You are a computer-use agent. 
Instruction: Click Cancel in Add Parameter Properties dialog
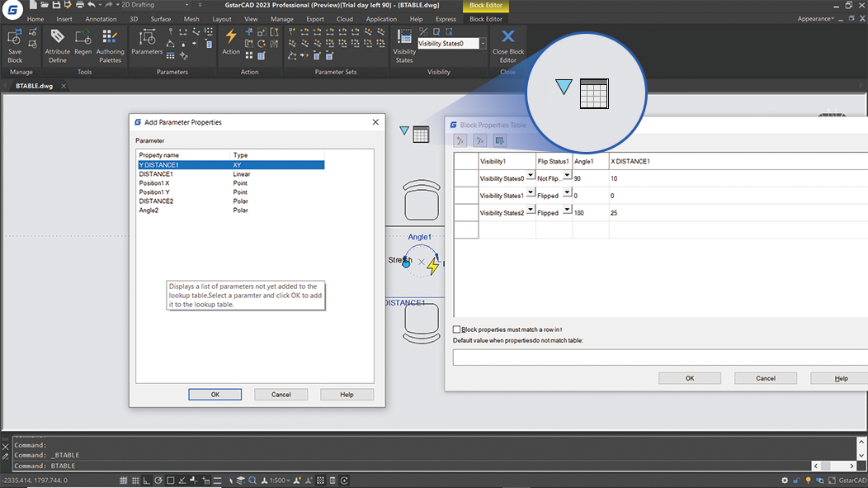pos(281,395)
